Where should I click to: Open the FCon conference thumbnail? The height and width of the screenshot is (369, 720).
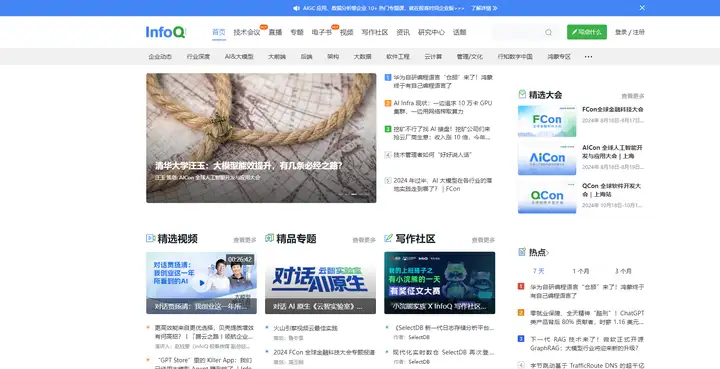tap(547, 121)
